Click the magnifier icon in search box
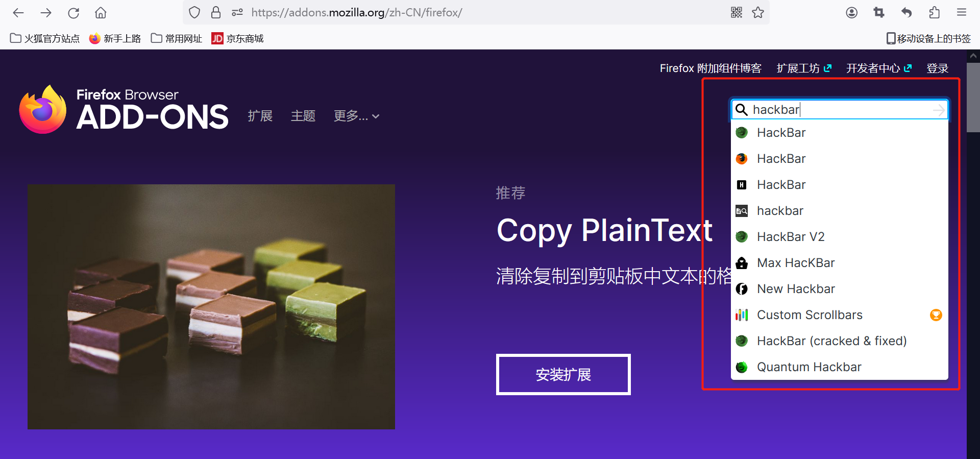Image resolution: width=980 pixels, height=459 pixels. [742, 110]
